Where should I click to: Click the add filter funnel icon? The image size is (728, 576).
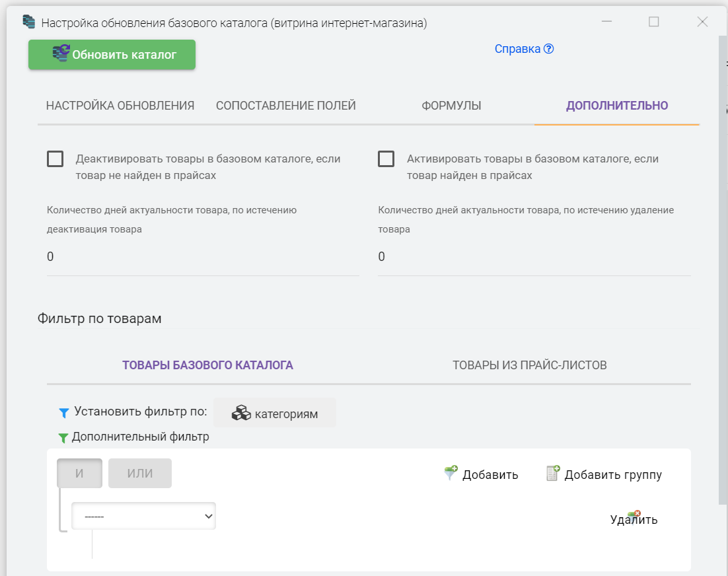[451, 474]
